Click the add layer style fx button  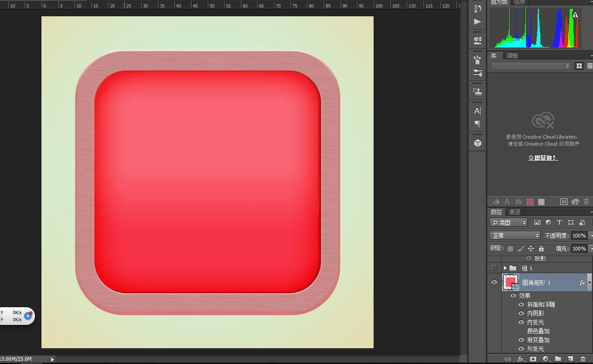point(521,359)
